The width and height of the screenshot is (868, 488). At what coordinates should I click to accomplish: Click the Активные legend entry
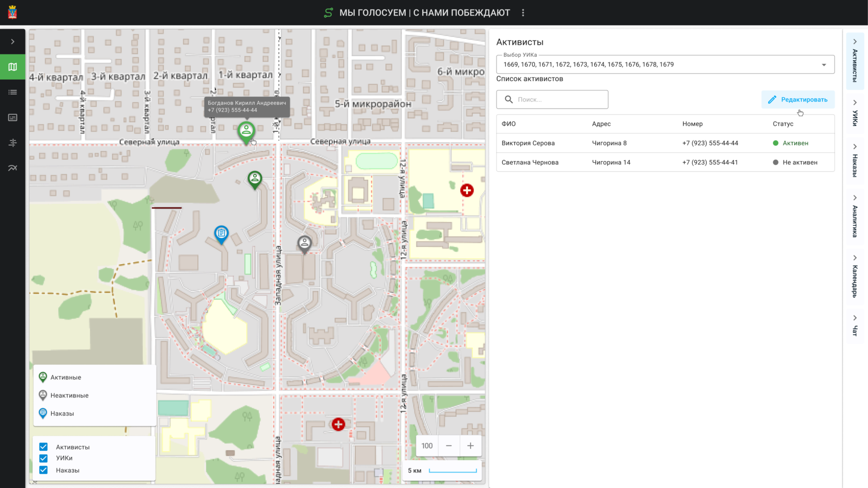point(60,377)
